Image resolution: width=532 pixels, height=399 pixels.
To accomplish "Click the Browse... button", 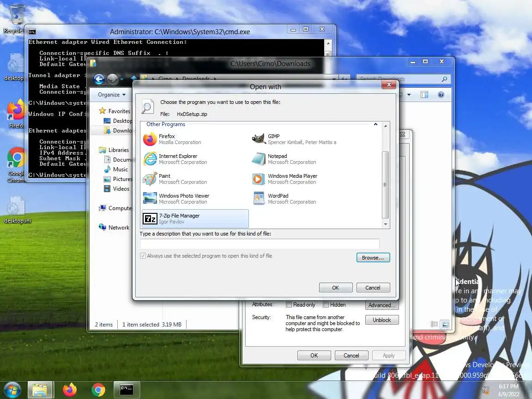I will pos(373,258).
